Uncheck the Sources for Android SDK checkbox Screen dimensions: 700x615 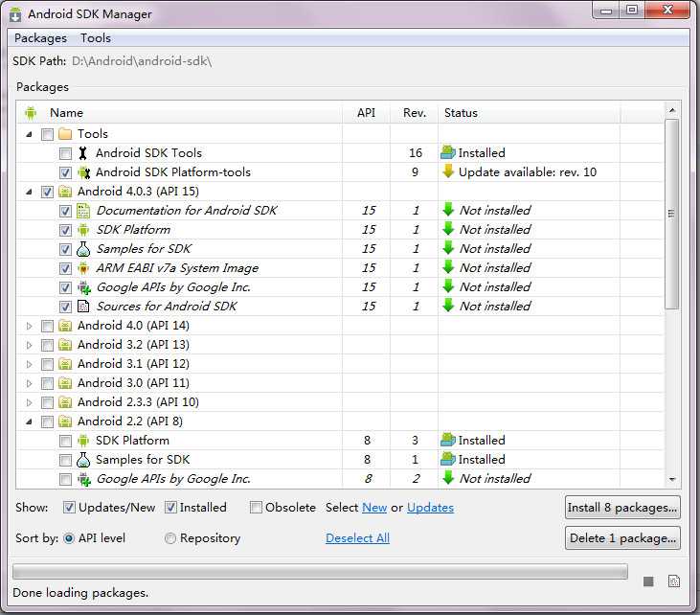click(x=66, y=307)
